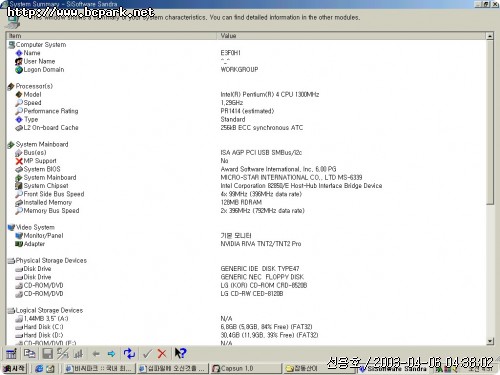
Task: Select the 'Intel(R) Pentium(R) 4 CPU 1300MHz' value
Action: tap(270, 95)
